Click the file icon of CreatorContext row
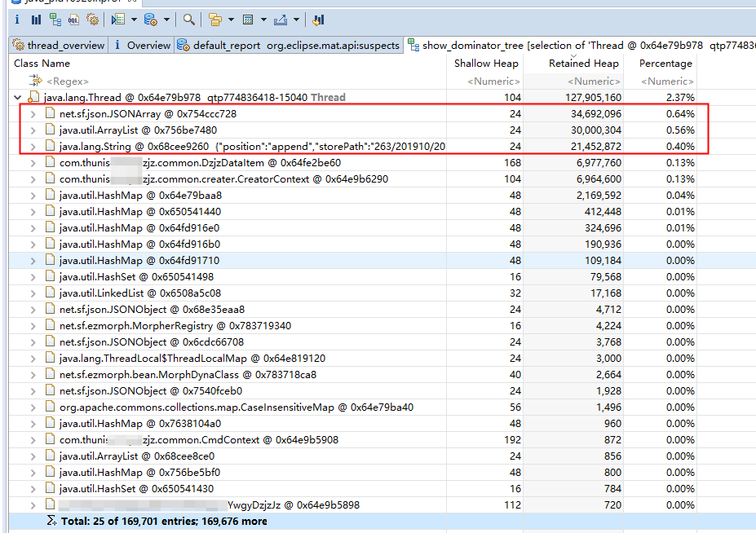This screenshot has width=756, height=533. tap(50, 178)
